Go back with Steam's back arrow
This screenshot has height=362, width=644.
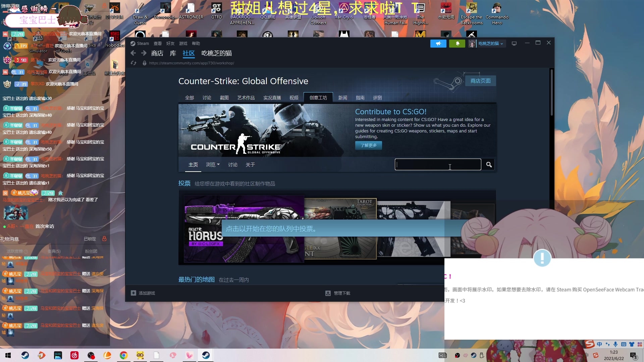coord(133,53)
